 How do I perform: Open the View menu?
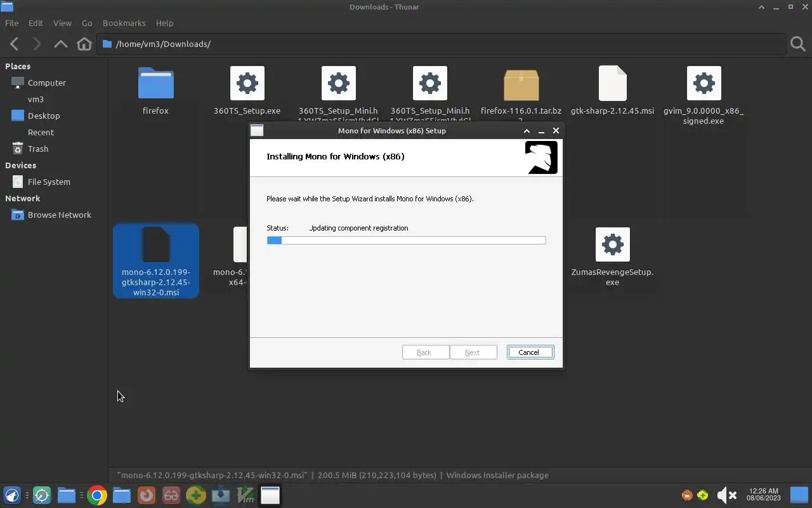click(62, 23)
